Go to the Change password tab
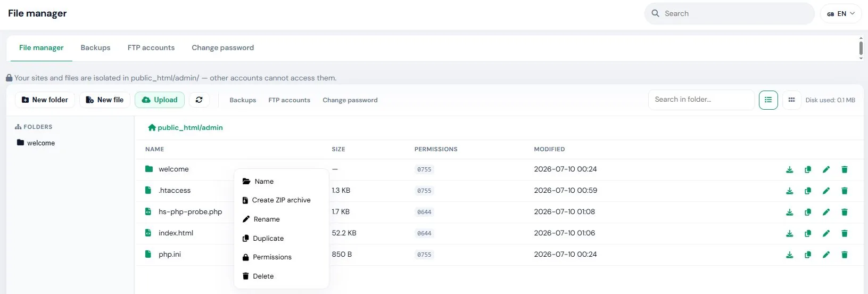Screen dimensions: 868x294 [x=222, y=48]
